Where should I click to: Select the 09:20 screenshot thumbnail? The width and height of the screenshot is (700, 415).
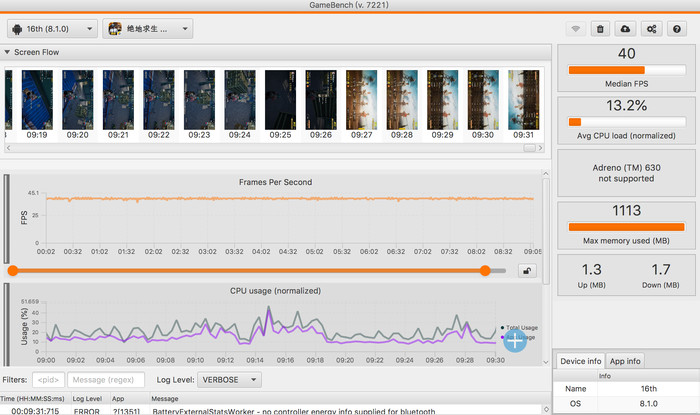click(x=78, y=100)
